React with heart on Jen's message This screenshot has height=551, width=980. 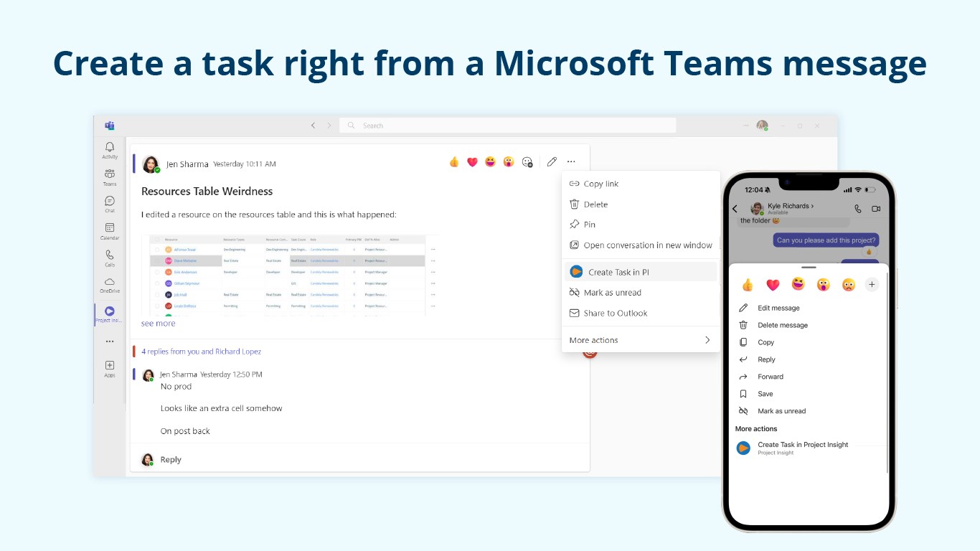coord(472,162)
